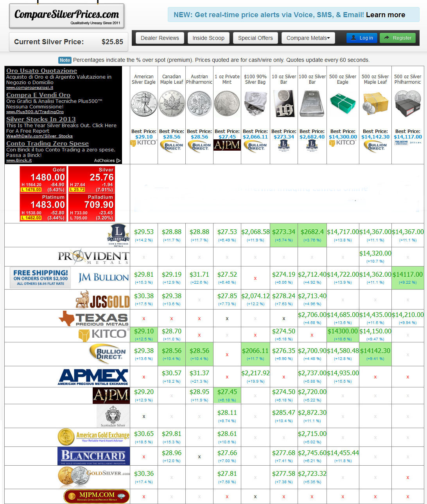Click Texas Precious Metals' $14,210.00 Philharmonic price
The image size is (427, 504).
[408, 315]
